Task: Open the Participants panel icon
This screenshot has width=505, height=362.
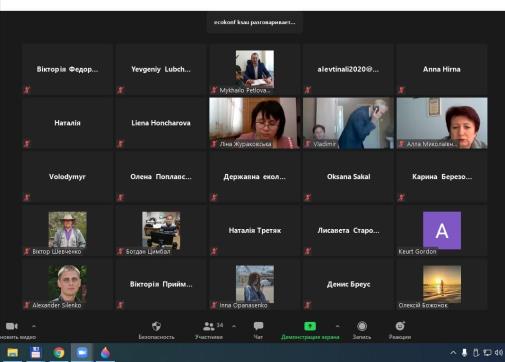Action: 209,326
